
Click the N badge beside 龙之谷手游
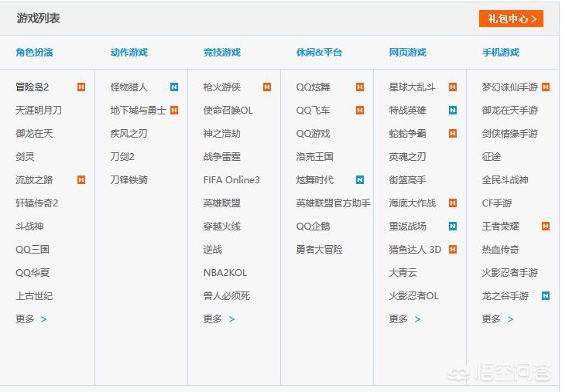tap(546, 295)
